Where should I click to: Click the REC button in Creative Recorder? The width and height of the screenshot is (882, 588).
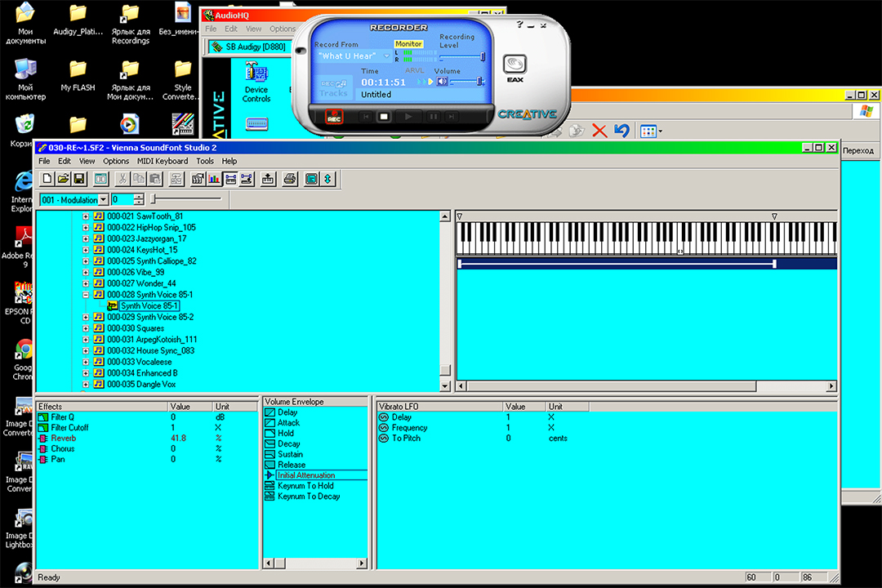334,117
